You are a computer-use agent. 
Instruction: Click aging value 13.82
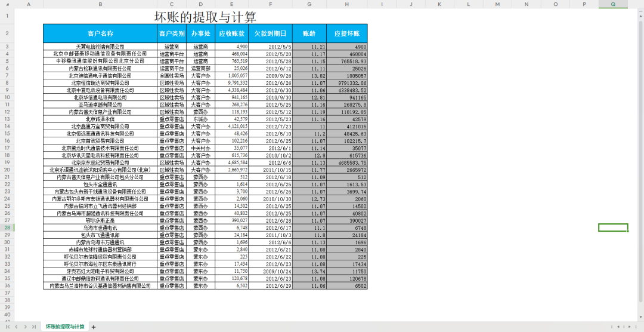point(309,76)
